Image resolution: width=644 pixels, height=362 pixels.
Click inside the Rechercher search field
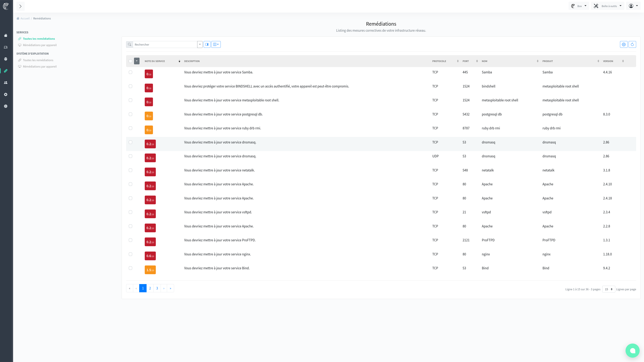tap(163, 44)
